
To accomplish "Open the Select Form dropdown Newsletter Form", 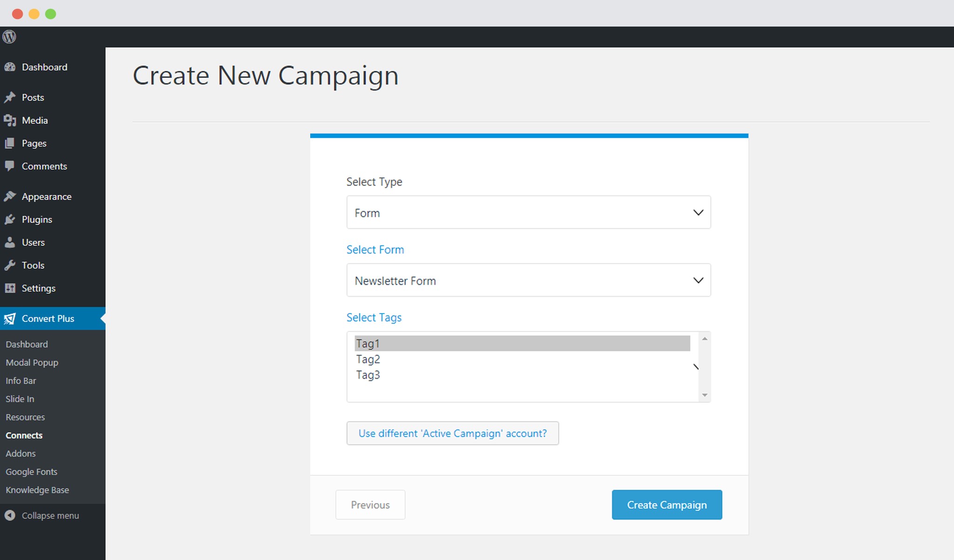I will [528, 280].
